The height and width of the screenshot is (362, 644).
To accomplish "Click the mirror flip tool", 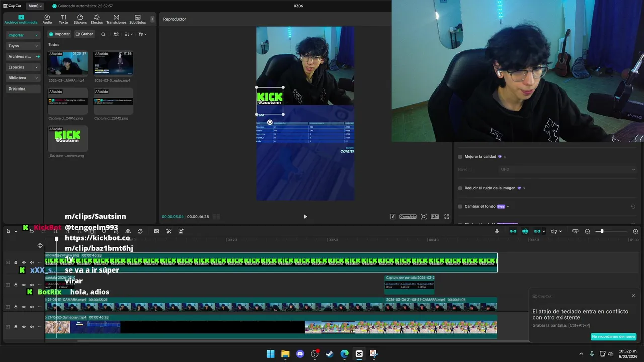I will click(128, 231).
